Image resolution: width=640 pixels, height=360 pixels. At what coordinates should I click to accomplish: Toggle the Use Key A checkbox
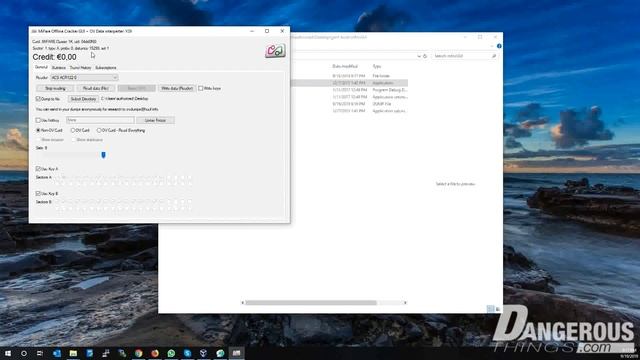38,169
